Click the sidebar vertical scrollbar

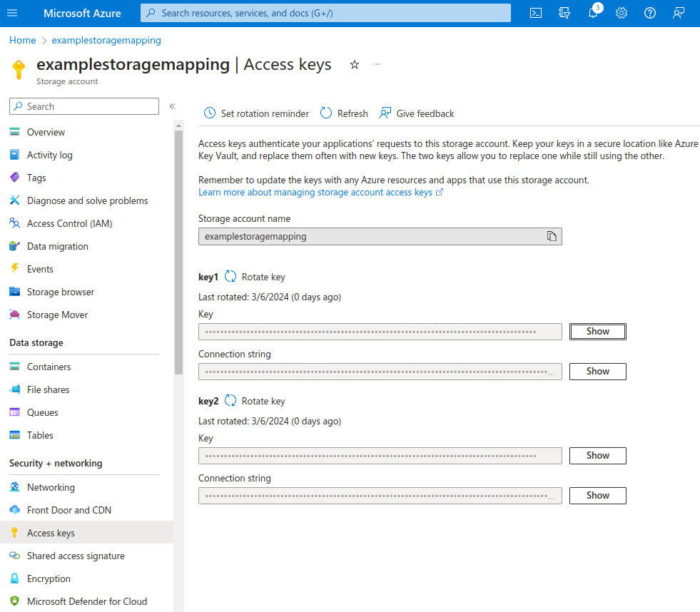click(178, 250)
